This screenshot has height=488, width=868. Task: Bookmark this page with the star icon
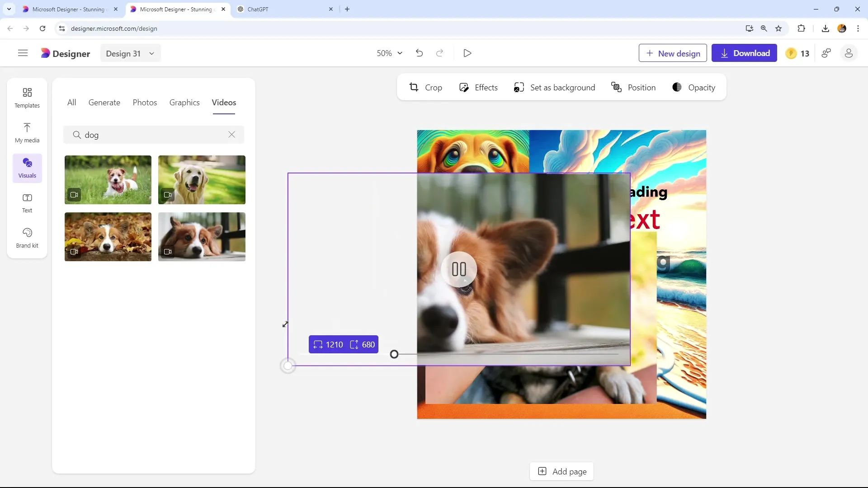(x=778, y=28)
